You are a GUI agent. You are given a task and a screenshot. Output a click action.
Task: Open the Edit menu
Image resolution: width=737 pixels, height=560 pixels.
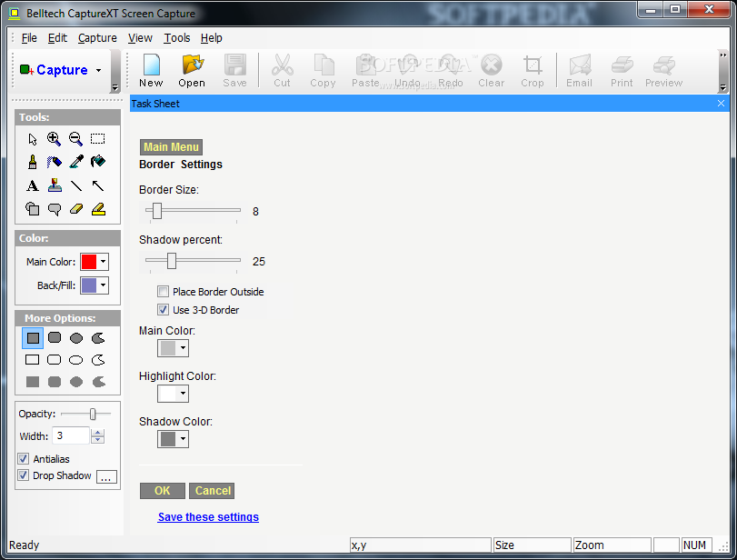[57, 38]
